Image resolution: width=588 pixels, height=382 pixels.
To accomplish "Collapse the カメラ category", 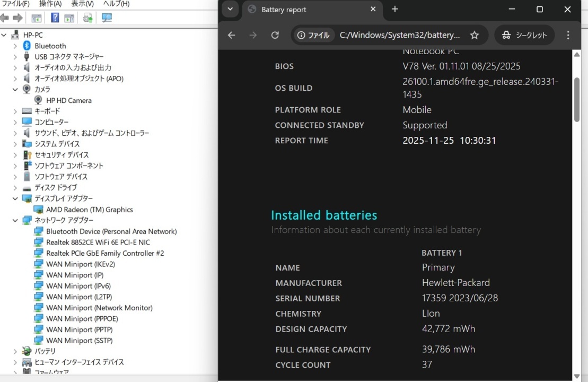I will click(x=15, y=90).
